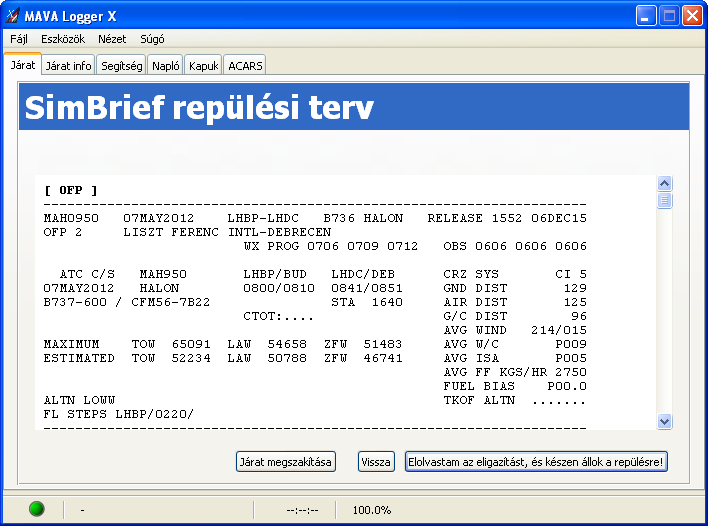Screen dimensions: 708x526
Task: Click the 'OBS 0606 0606 0606' text
Action: tap(515, 246)
